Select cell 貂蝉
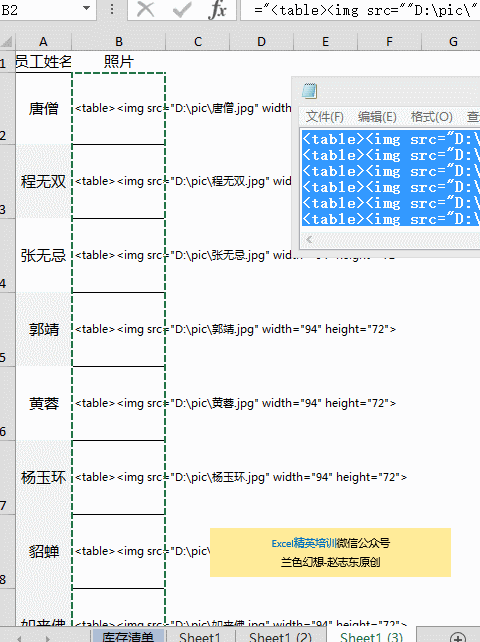480x642 pixels. (x=43, y=552)
